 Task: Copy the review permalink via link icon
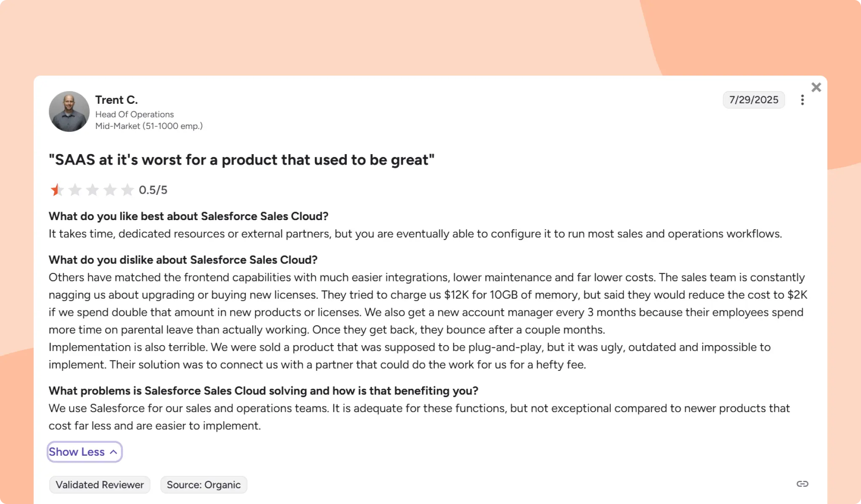pyautogui.click(x=803, y=484)
